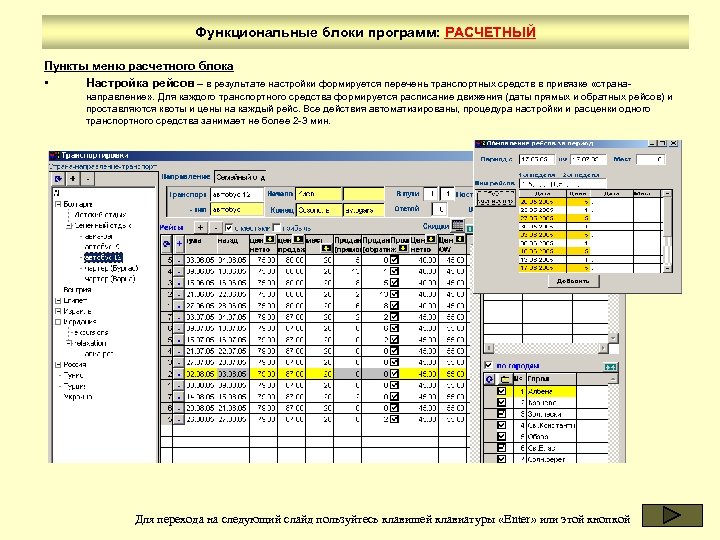This screenshot has height=540, width=720.
Task: Toggle the 'с местами' checkbox
Action: [229, 227]
